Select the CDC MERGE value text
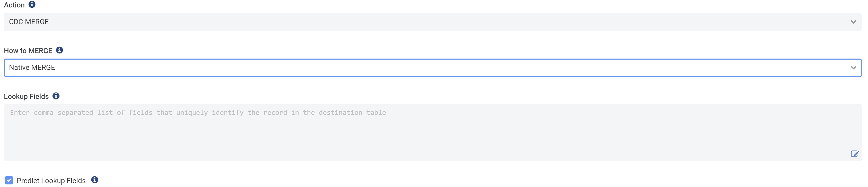The image size is (868, 187). [x=29, y=22]
